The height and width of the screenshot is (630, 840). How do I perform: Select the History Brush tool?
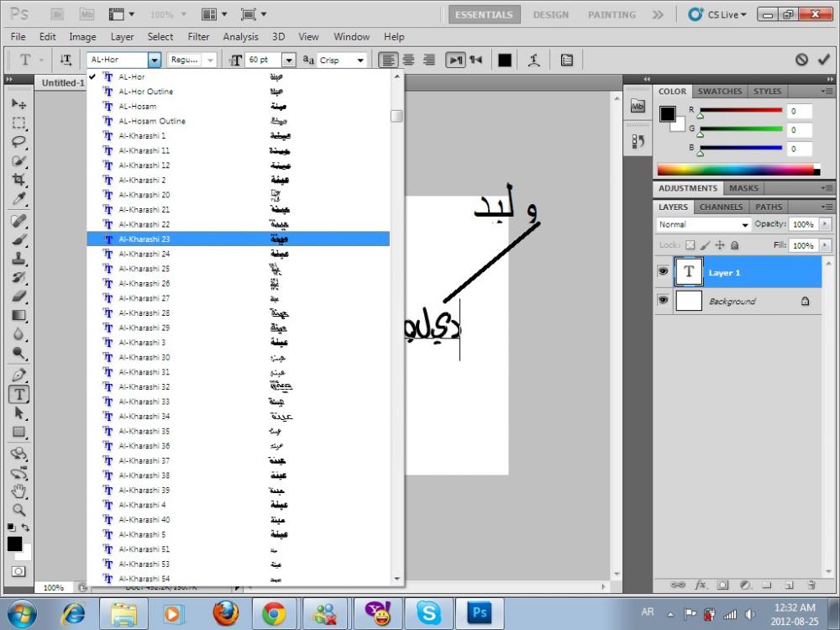[18, 277]
